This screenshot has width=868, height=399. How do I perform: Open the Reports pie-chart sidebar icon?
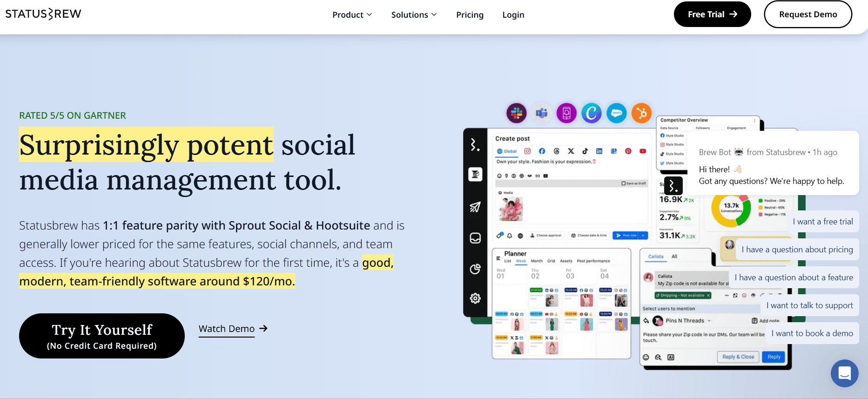tap(475, 269)
